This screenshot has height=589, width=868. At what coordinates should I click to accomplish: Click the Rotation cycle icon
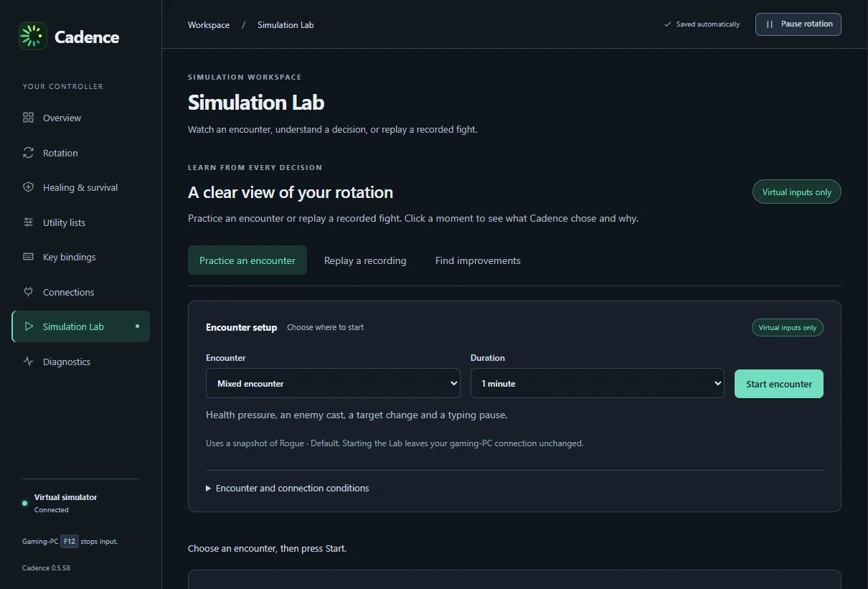pyautogui.click(x=29, y=153)
